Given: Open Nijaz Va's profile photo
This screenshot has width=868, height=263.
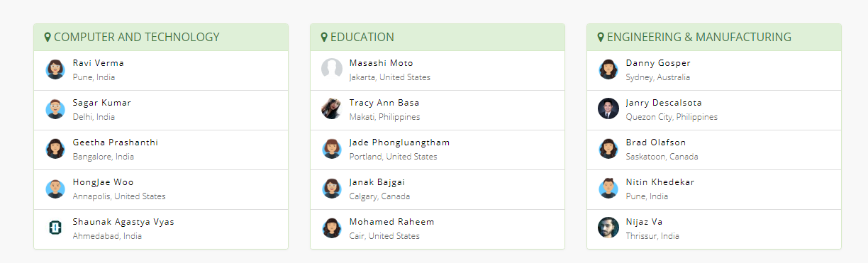Looking at the screenshot, I should click(x=608, y=228).
